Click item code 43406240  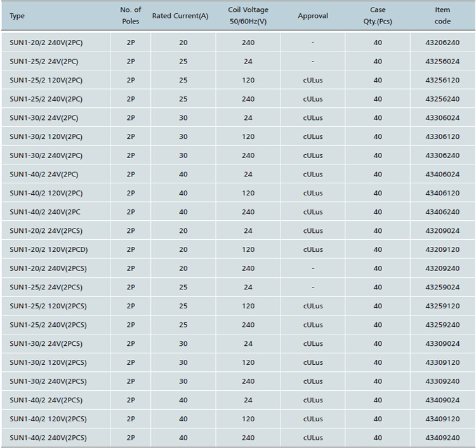pos(442,212)
